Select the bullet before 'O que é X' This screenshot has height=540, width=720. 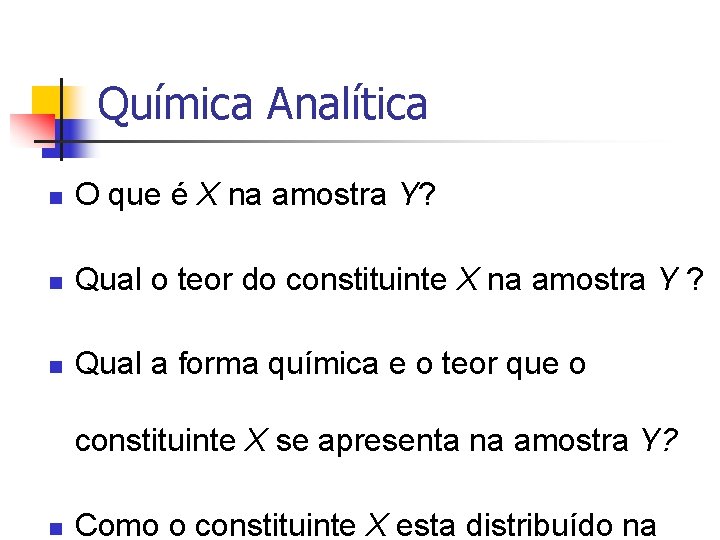56,197
